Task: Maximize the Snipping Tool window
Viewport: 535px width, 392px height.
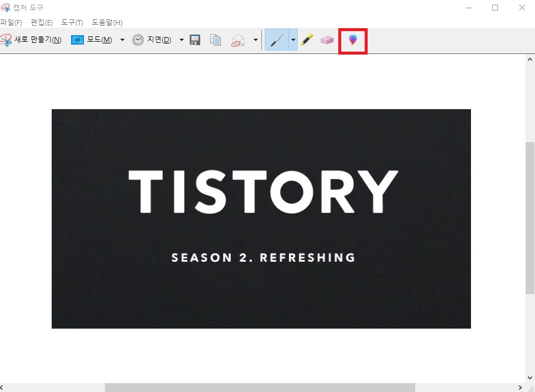Action: [x=495, y=8]
